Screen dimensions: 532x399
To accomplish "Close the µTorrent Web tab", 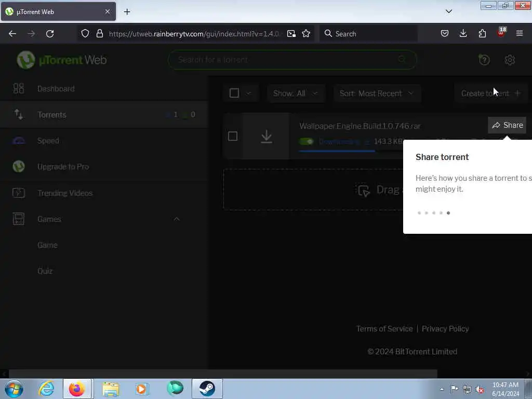I will pos(107,11).
